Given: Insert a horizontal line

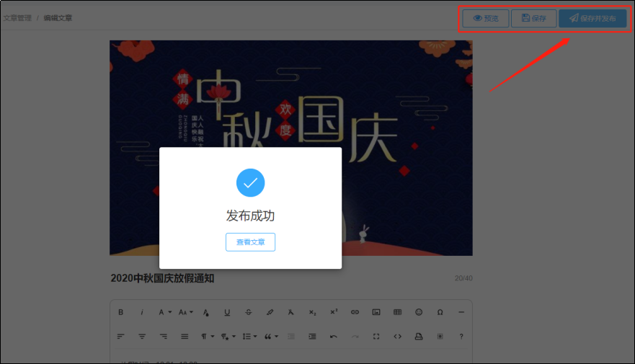Looking at the screenshot, I should pyautogui.click(x=461, y=312).
